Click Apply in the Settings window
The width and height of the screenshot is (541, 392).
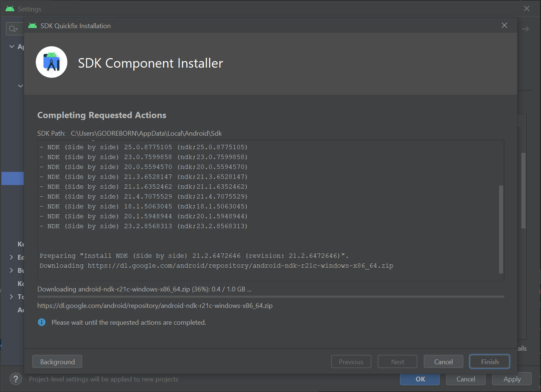[512, 379]
